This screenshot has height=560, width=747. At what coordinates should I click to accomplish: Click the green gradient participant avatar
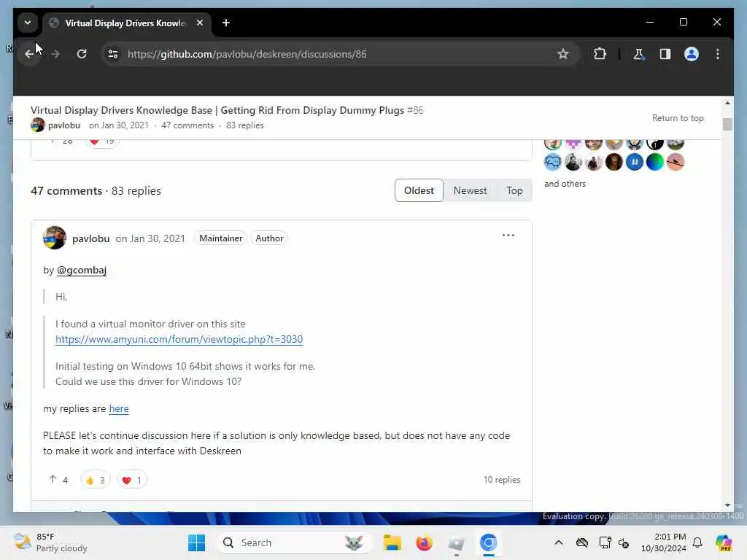pyautogui.click(x=654, y=163)
